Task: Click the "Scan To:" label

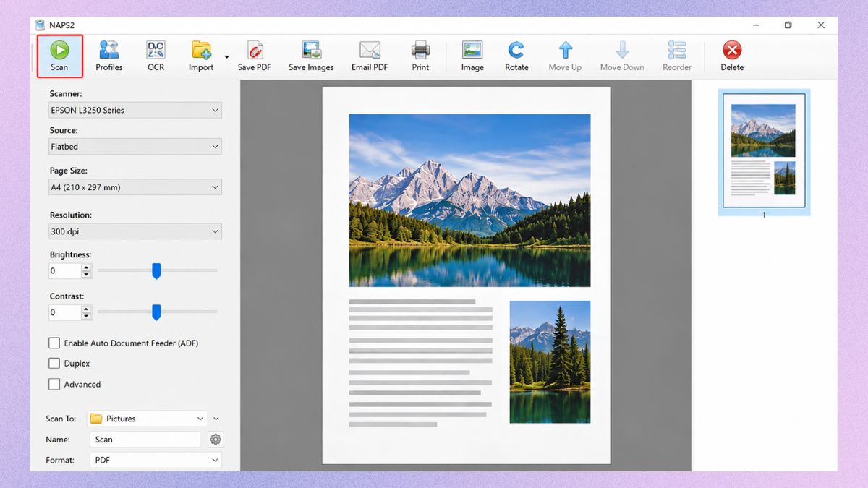Action: [x=61, y=419]
